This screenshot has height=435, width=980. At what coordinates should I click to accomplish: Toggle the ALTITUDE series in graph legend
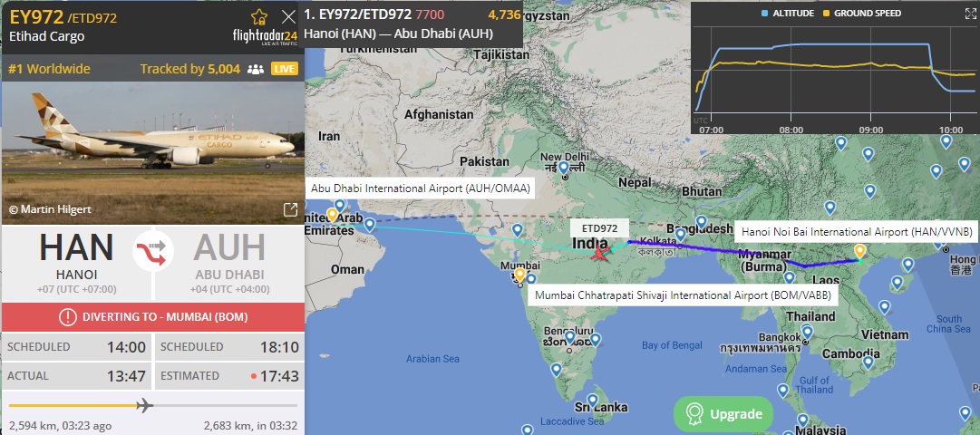point(788,13)
